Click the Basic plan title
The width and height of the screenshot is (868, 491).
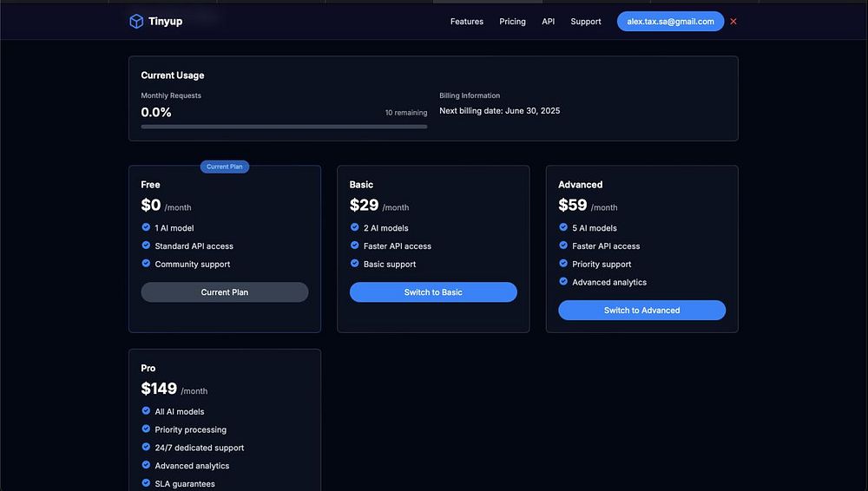361,184
